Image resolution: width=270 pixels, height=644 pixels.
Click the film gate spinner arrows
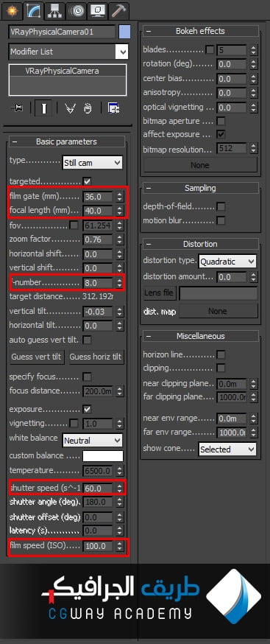pos(119,197)
